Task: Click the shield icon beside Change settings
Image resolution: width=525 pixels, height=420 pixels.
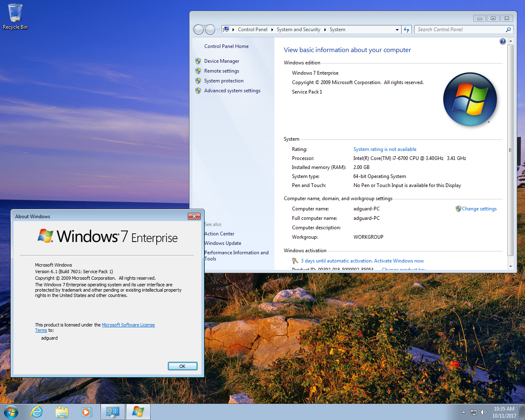Action: point(459,209)
